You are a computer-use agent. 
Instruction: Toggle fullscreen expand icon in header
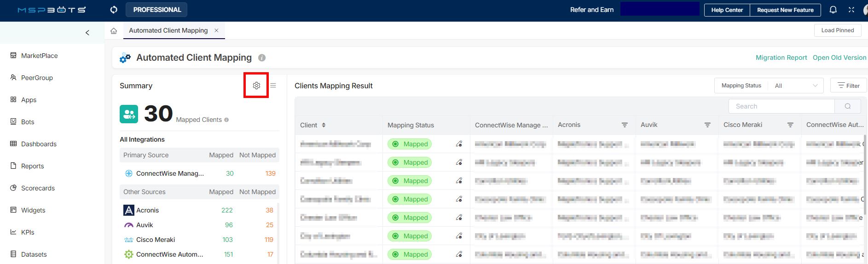click(x=851, y=10)
